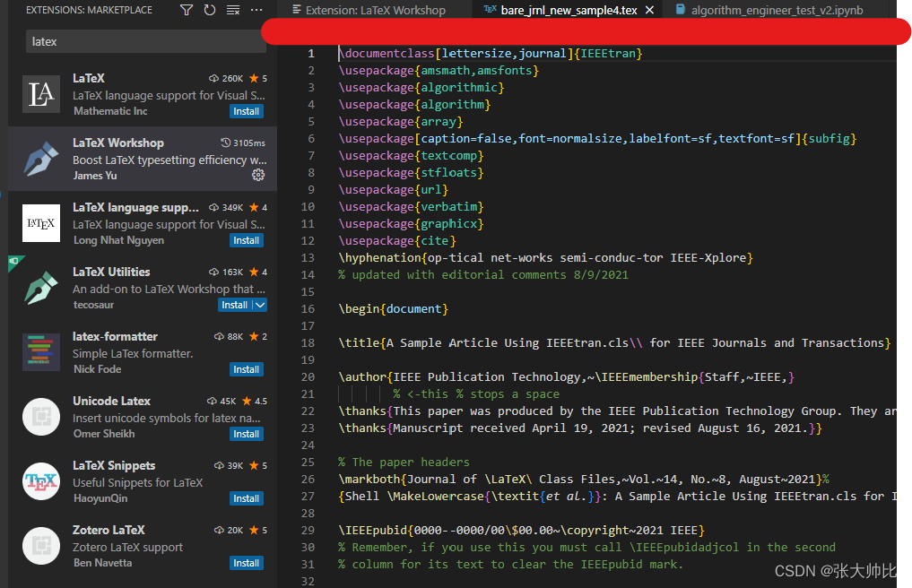This screenshot has width=912, height=588.
Task: Open LaTeX Workshop manage gear icon
Action: (x=257, y=175)
